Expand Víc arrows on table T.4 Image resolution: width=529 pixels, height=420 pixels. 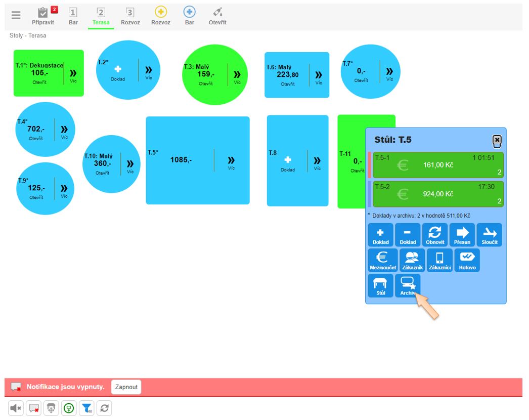point(64,132)
